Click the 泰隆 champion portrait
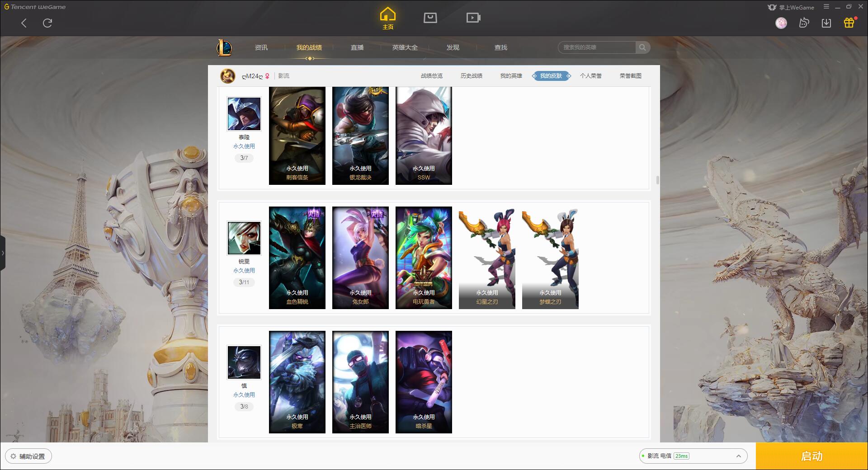 tap(244, 114)
